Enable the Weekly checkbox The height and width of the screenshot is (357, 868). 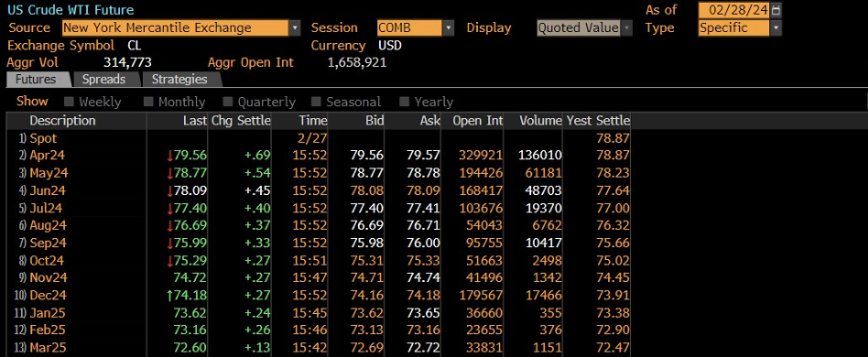[x=70, y=102]
